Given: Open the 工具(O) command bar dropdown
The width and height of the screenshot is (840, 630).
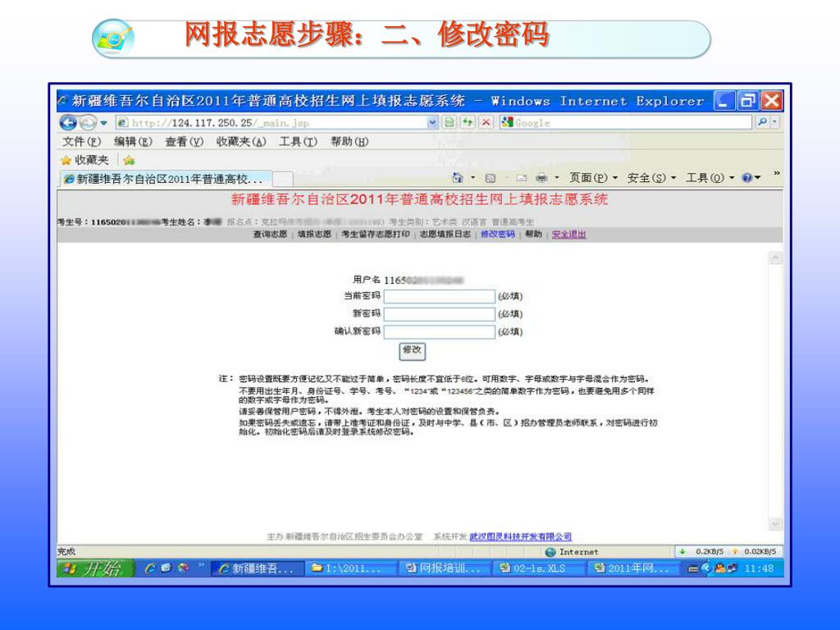Looking at the screenshot, I should (710, 177).
